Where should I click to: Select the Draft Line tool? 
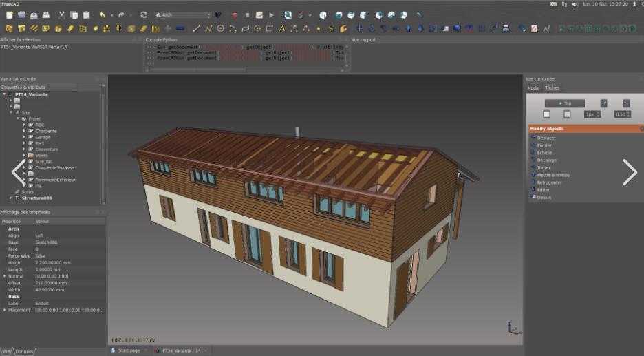coord(196,28)
